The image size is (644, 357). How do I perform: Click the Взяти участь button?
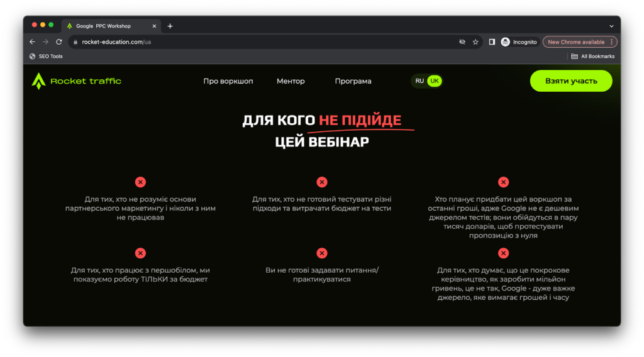pyautogui.click(x=571, y=81)
